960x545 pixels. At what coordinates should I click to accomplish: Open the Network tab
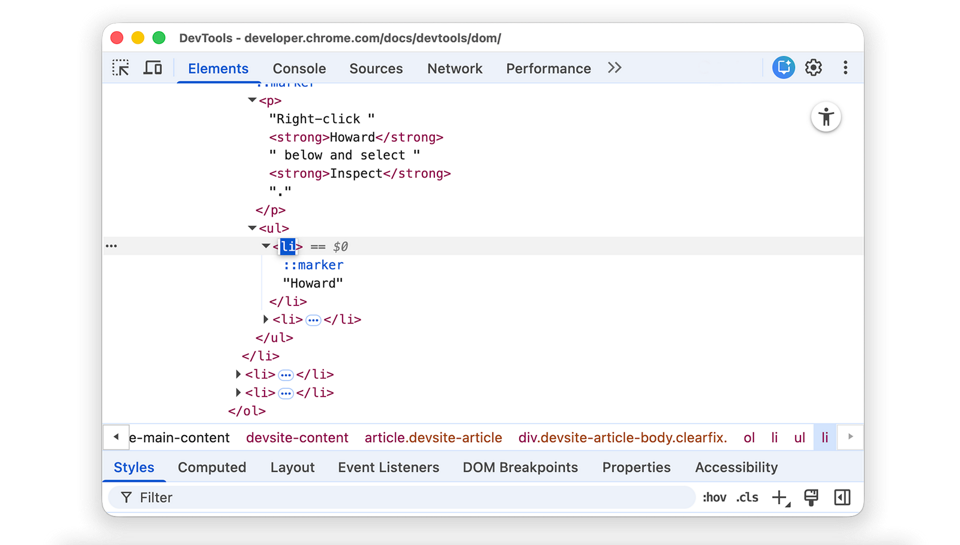pyautogui.click(x=455, y=69)
